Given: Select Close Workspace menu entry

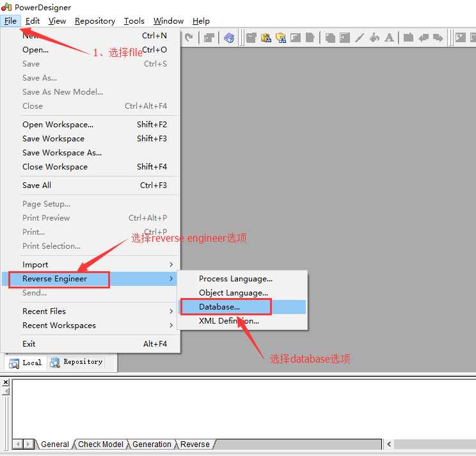Looking at the screenshot, I should point(91,166).
